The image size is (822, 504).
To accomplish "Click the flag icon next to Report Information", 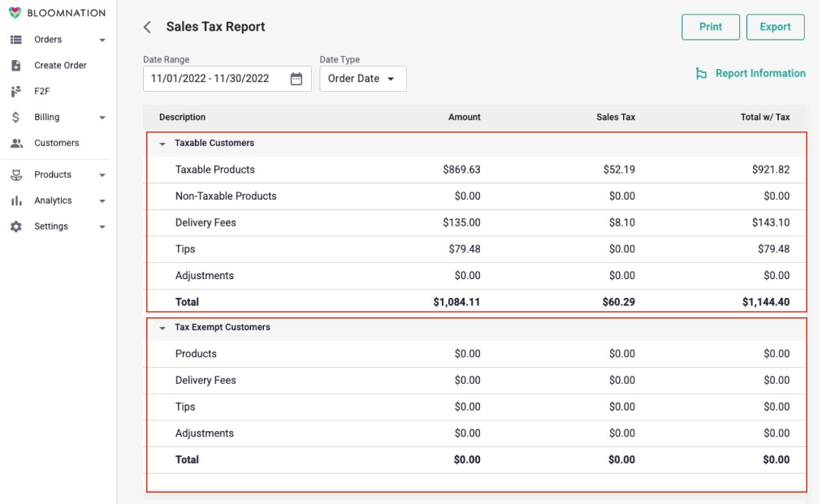I will 699,73.
